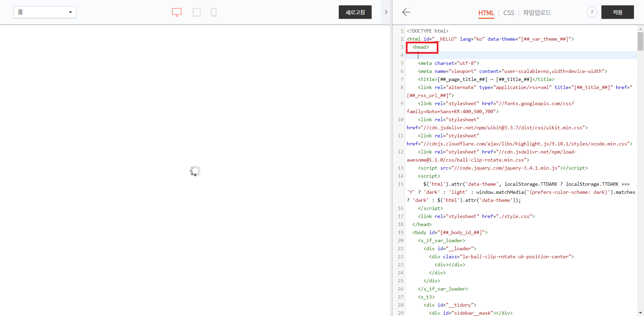
Task: Click the <body id="[##_body_id_##]"> line
Action: tap(450, 232)
